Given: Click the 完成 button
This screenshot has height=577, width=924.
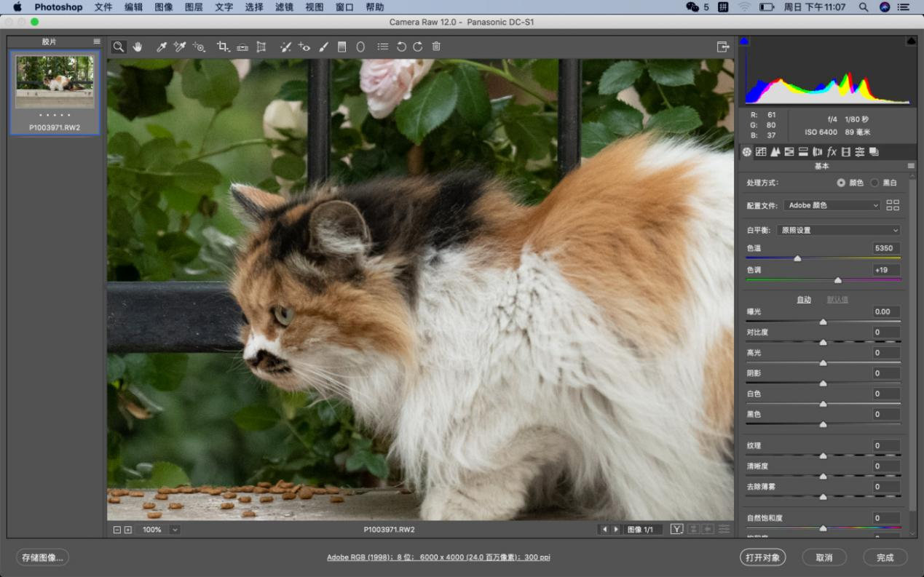Looking at the screenshot, I should [885, 557].
